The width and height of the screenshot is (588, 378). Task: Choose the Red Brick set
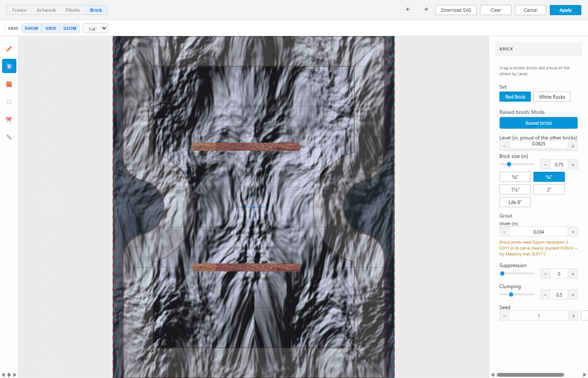[x=515, y=97]
